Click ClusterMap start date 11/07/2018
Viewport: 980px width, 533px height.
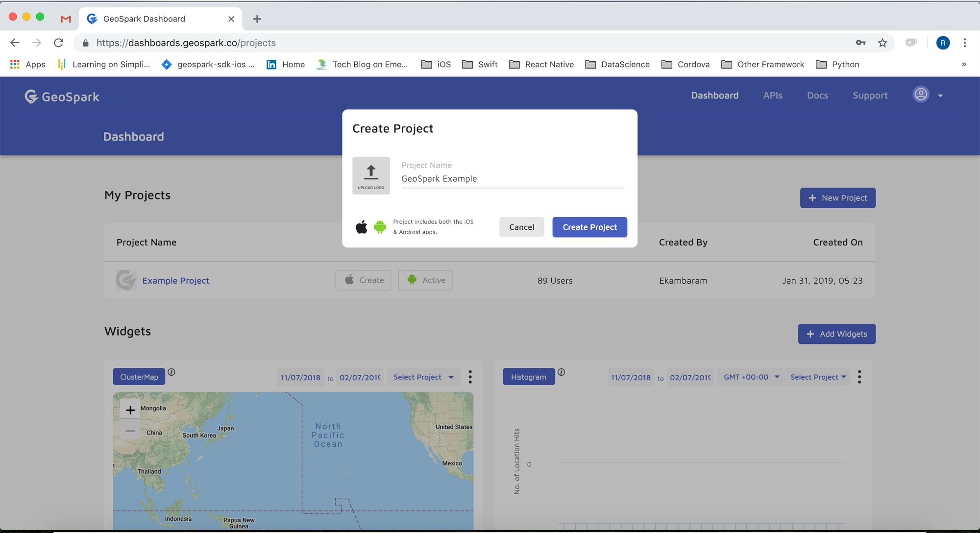(300, 377)
